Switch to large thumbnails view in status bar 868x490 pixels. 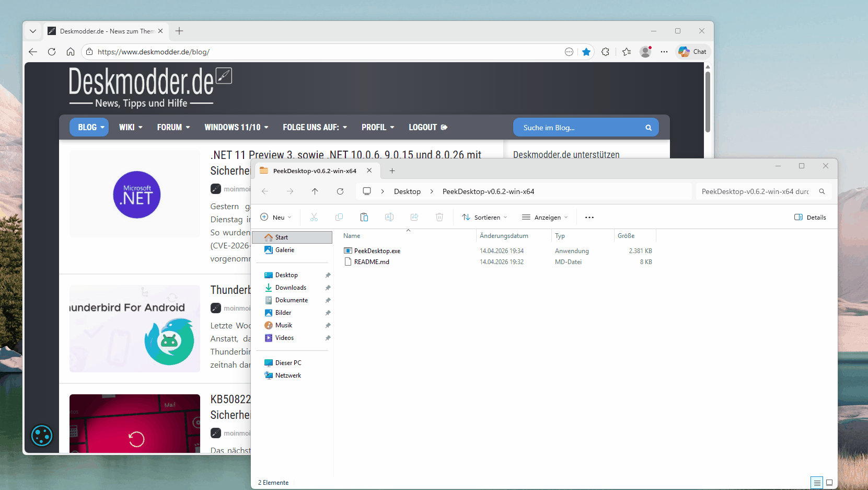coord(829,483)
